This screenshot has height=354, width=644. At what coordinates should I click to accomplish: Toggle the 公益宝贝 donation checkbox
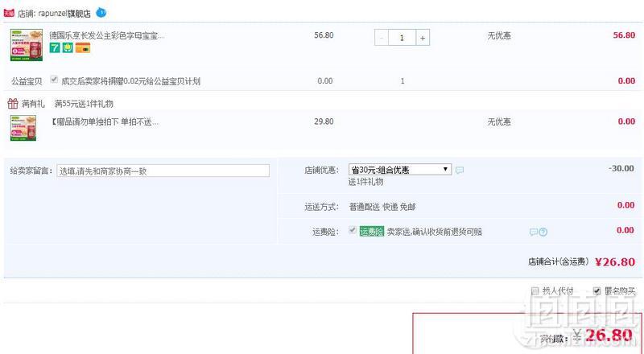pos(54,80)
